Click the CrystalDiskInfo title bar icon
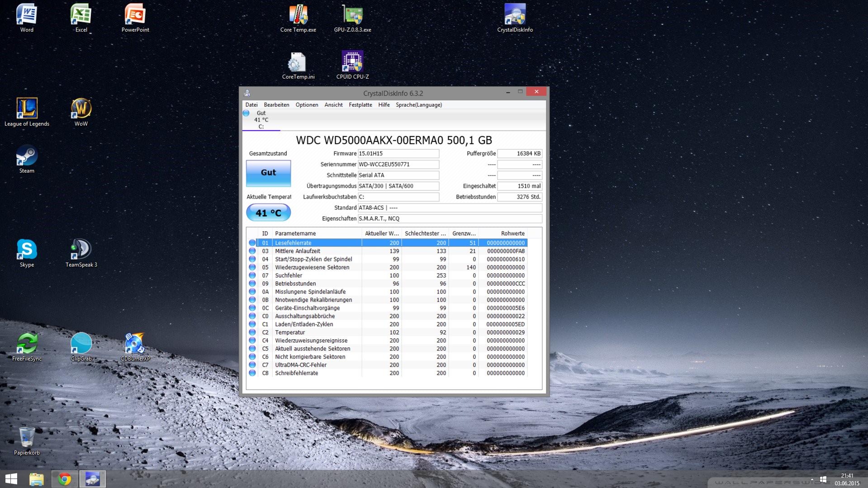The image size is (868, 488). click(247, 93)
